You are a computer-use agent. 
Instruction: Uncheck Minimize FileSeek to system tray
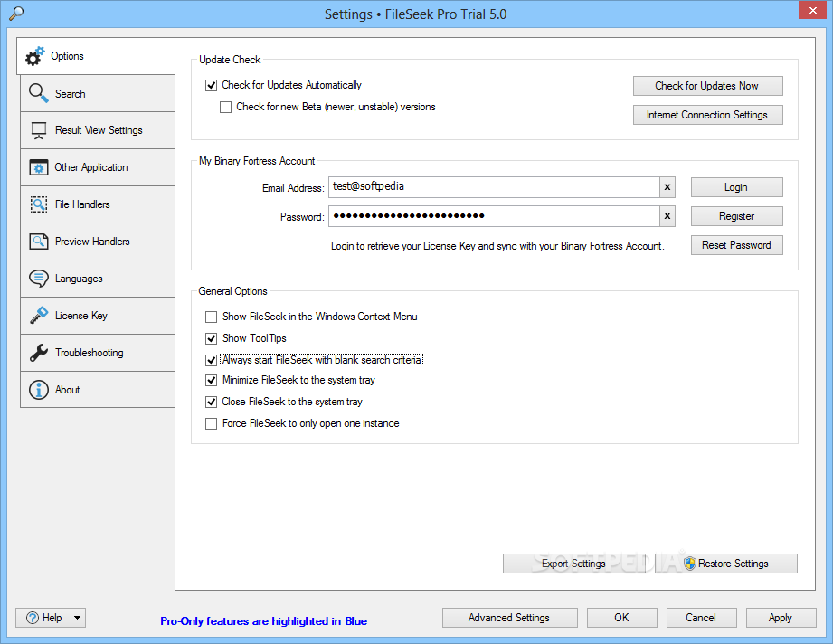pos(212,380)
